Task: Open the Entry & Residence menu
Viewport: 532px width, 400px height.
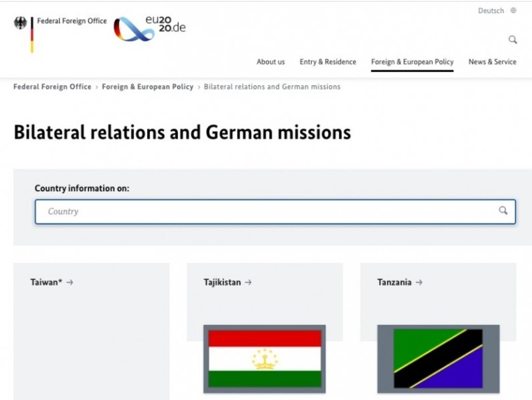Action: pyautogui.click(x=327, y=62)
